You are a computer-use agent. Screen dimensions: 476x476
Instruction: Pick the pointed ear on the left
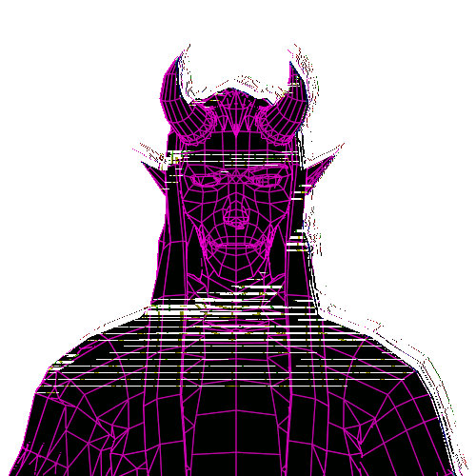point(155,176)
